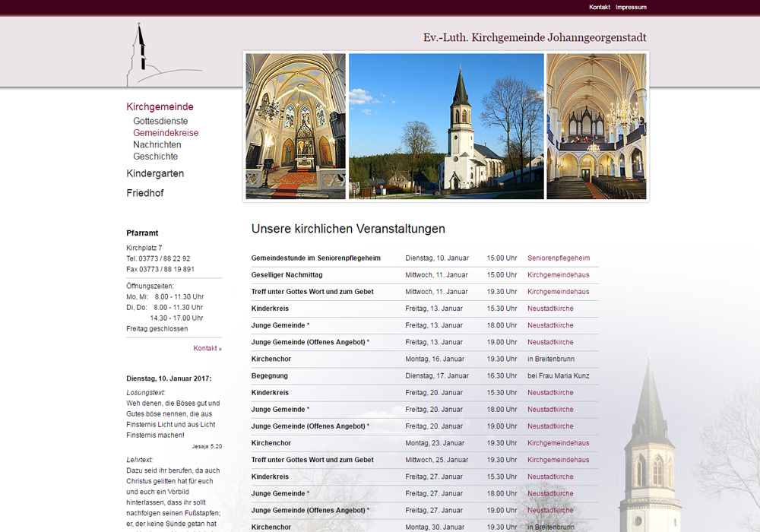Click the 'Losungstext:' label
The height and width of the screenshot is (532, 760).
pos(146,393)
